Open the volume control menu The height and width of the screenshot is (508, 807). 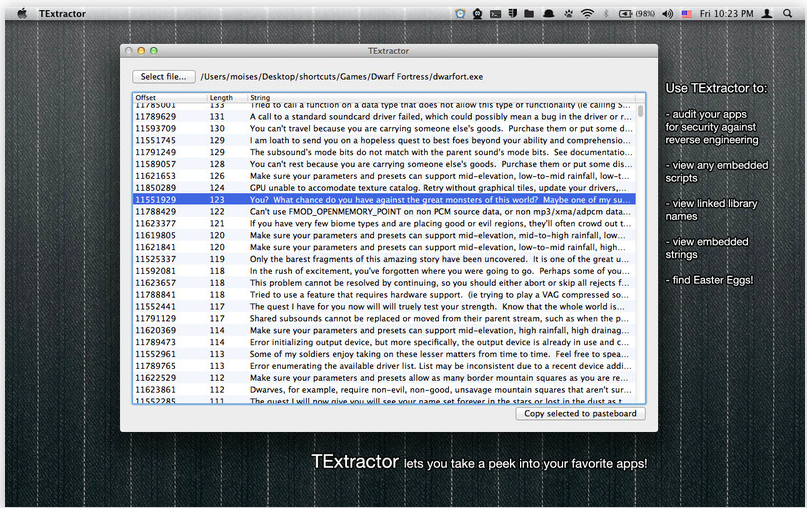(x=668, y=14)
